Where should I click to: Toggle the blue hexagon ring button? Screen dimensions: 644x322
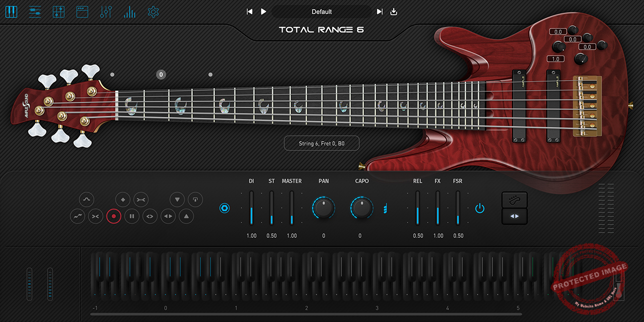(225, 208)
